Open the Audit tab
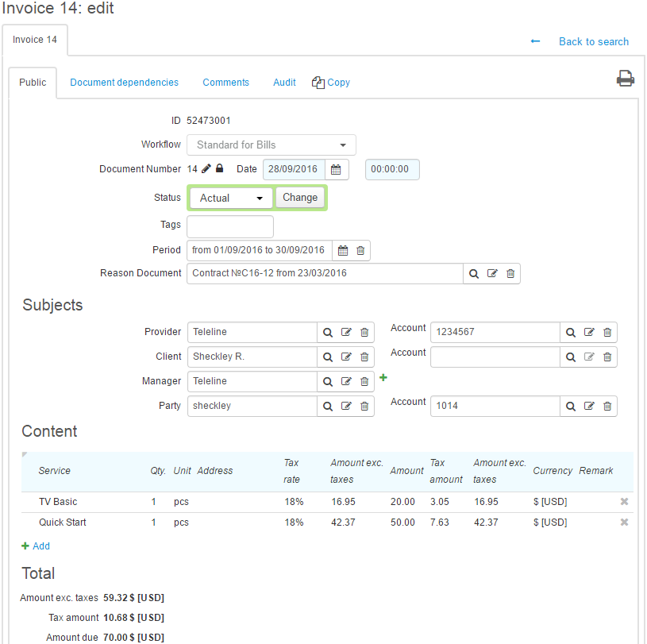 tap(284, 83)
